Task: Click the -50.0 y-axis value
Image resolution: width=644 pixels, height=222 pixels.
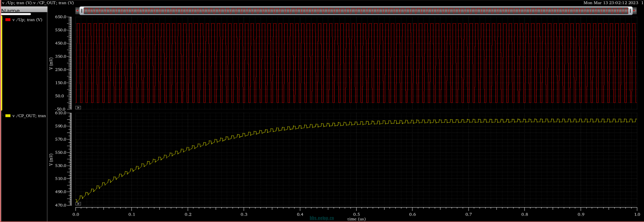Action: coord(60,109)
